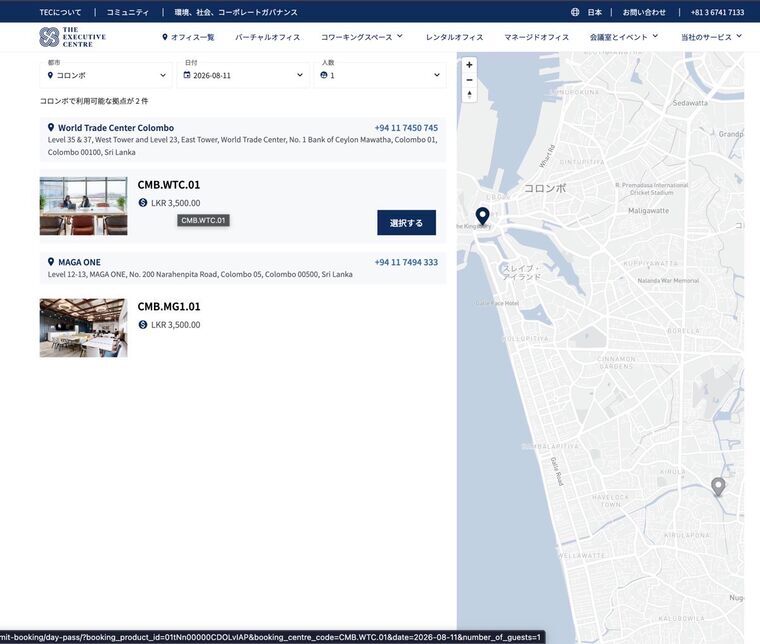Open マネージドオフィス in navigation
This screenshot has height=644, width=760.
(x=537, y=37)
